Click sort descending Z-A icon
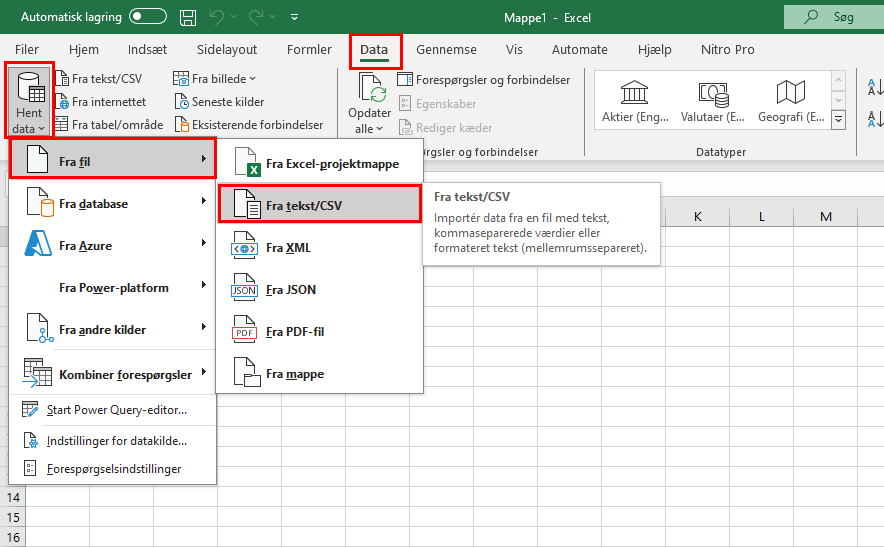The image size is (884, 547). point(875,119)
